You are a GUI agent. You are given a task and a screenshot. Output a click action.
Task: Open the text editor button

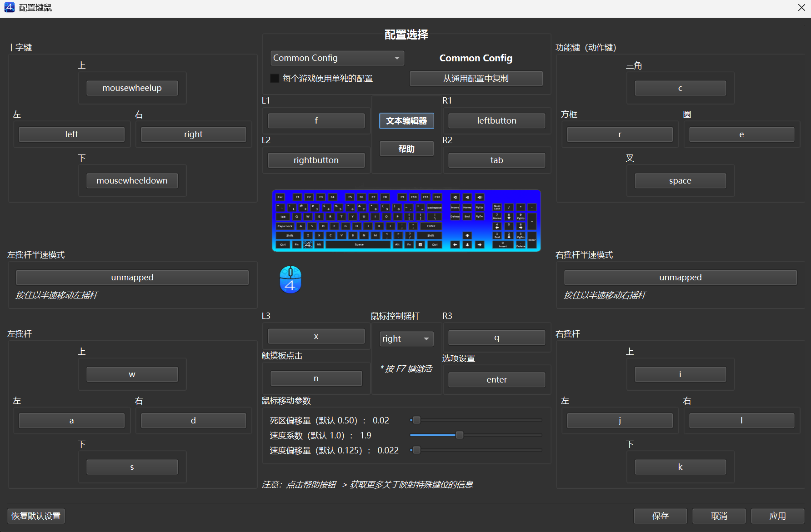[406, 121]
